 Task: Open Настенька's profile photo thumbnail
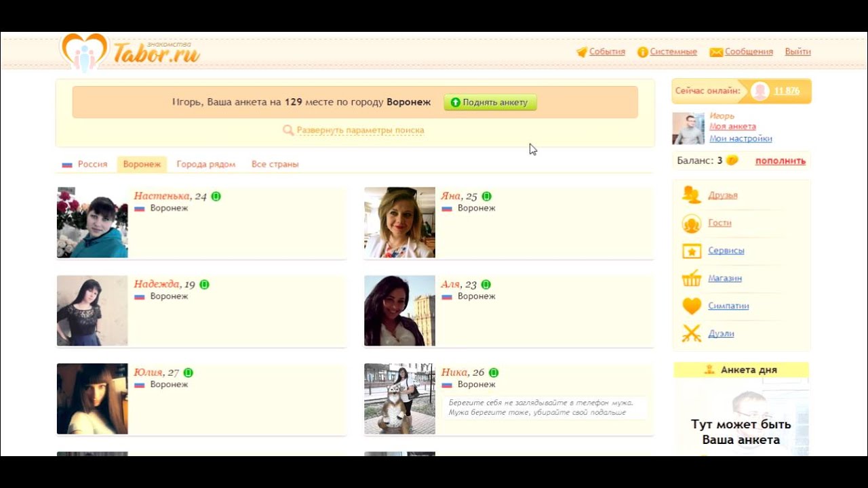[92, 222]
